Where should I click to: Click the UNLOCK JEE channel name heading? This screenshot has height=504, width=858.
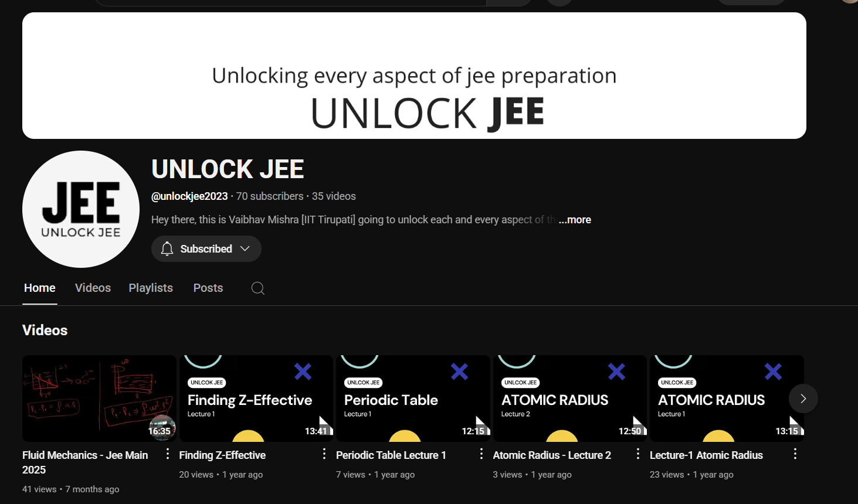pyautogui.click(x=228, y=169)
